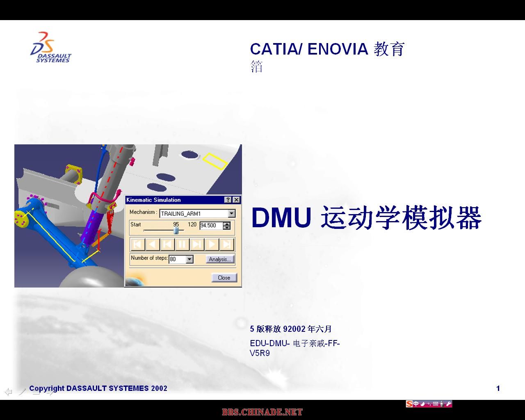The image size is (525, 420).
Task: Jump to simulation start button
Action: (x=137, y=244)
